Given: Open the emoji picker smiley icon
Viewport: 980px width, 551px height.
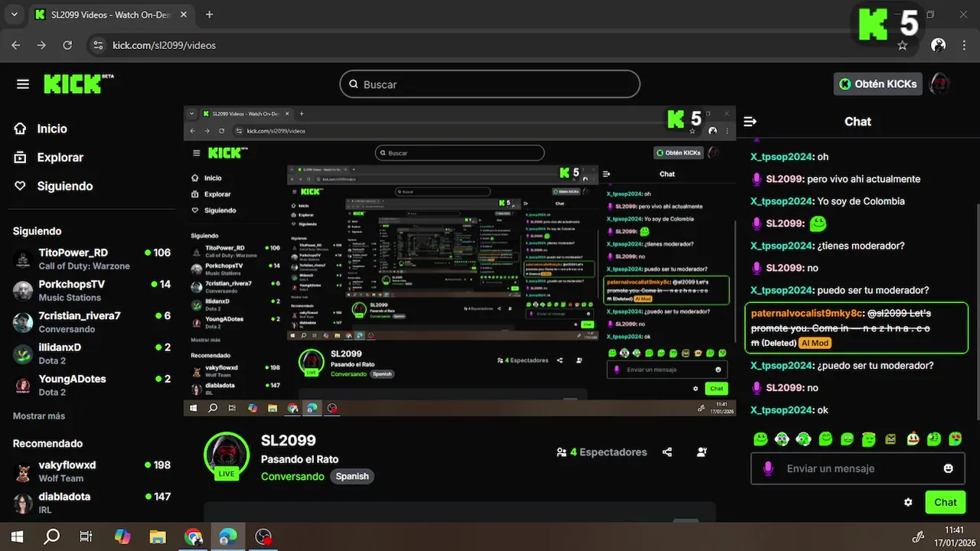Looking at the screenshot, I should tap(949, 468).
